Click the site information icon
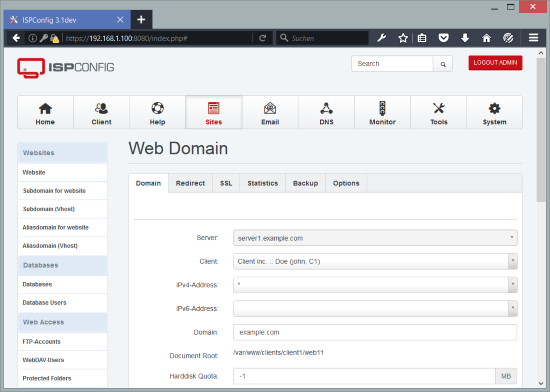550x392 pixels. [32, 38]
